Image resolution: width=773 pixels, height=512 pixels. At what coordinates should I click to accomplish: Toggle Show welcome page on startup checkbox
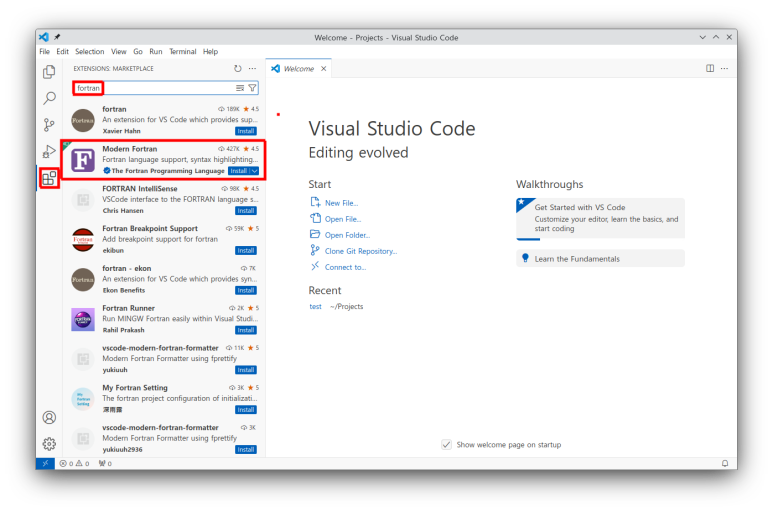[446, 444]
